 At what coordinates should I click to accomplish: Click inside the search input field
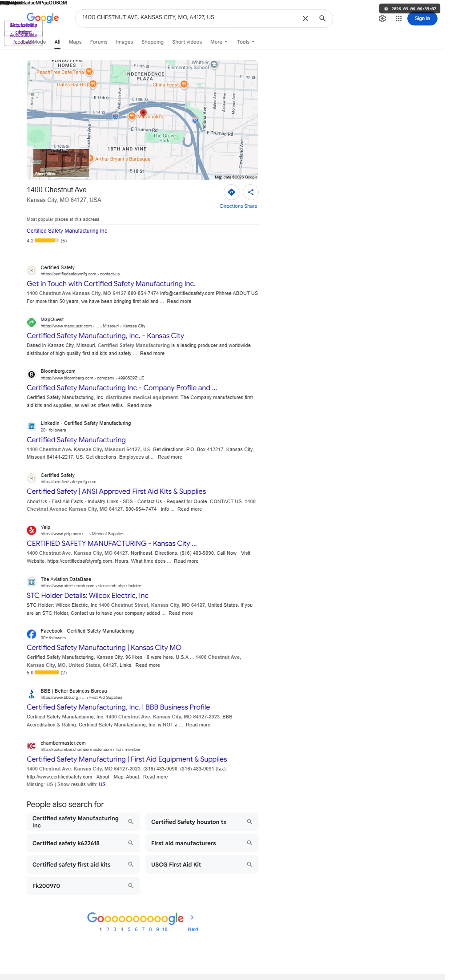click(189, 17)
